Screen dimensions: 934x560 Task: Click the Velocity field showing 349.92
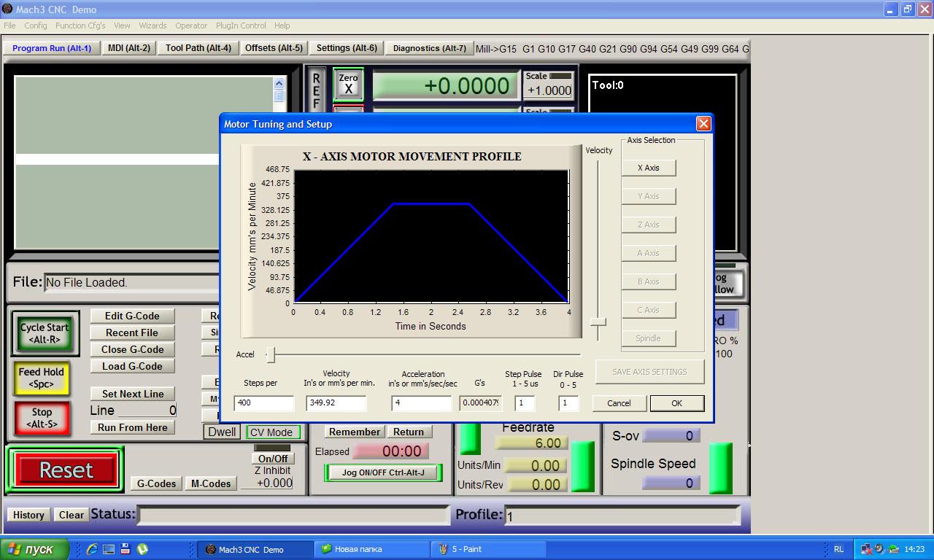coord(336,403)
